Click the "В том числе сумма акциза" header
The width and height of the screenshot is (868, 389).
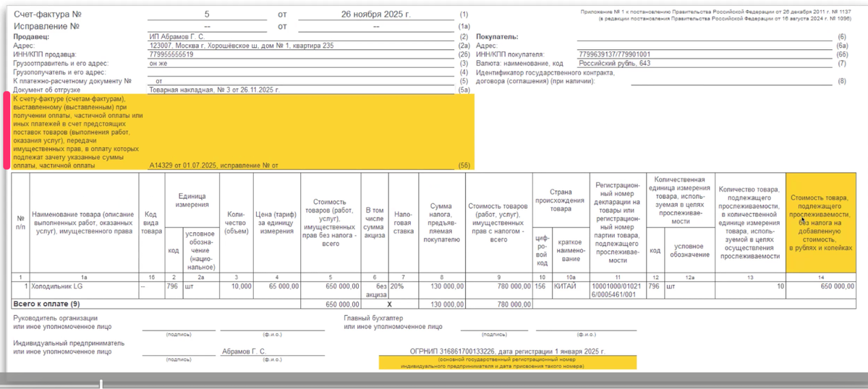coord(373,223)
